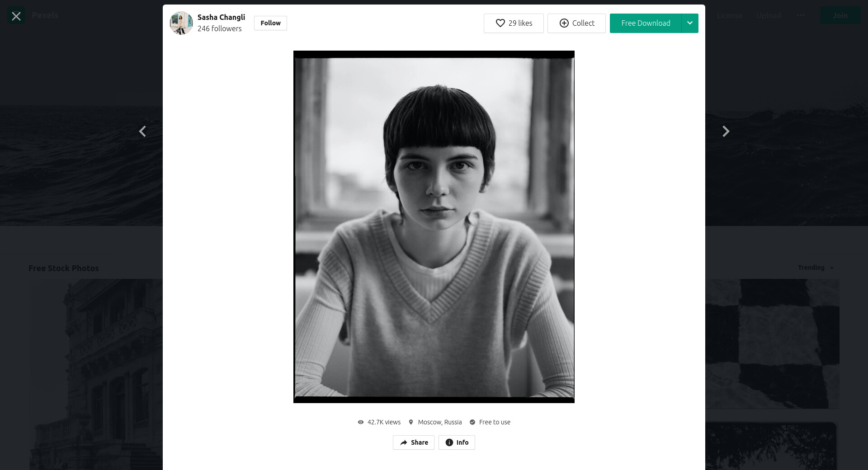Toggle Follow for Sasha Changli
The image size is (868, 470).
coord(270,23)
